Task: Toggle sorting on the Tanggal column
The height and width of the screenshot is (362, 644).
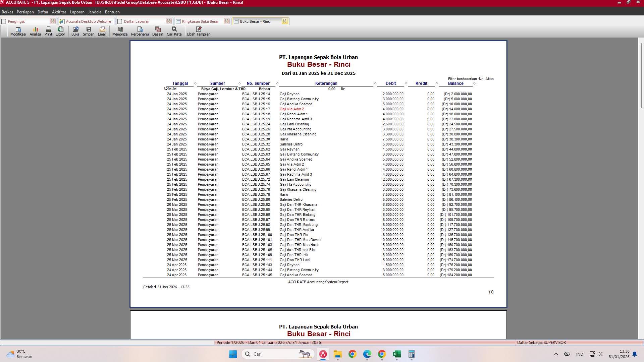Action: 180,83
